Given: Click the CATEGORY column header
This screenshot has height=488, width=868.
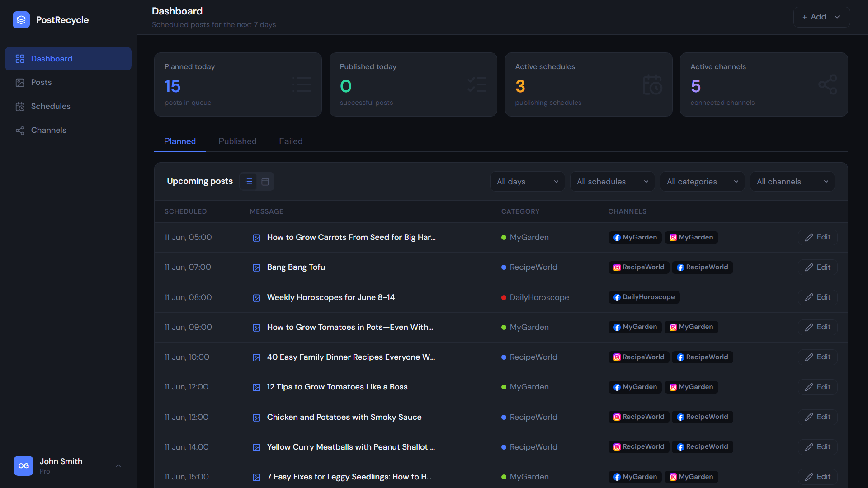Looking at the screenshot, I should 520,211.
